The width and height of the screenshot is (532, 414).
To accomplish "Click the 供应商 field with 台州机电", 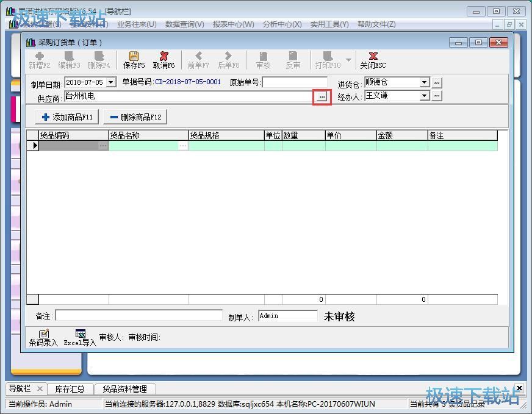I will pyautogui.click(x=189, y=96).
